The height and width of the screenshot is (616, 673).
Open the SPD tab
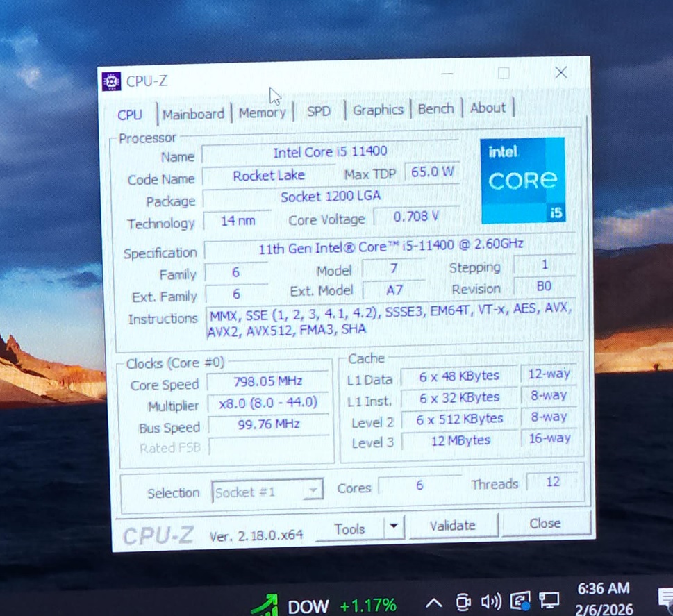click(319, 111)
